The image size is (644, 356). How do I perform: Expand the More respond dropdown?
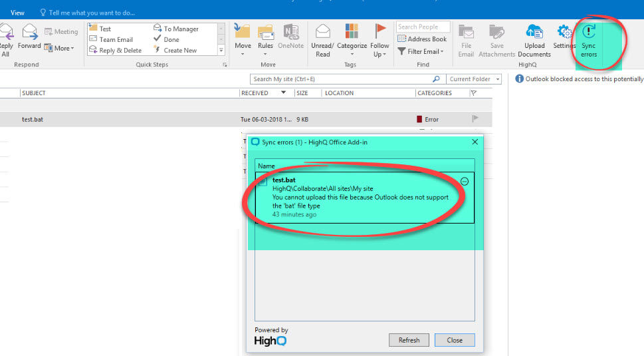tap(59, 48)
